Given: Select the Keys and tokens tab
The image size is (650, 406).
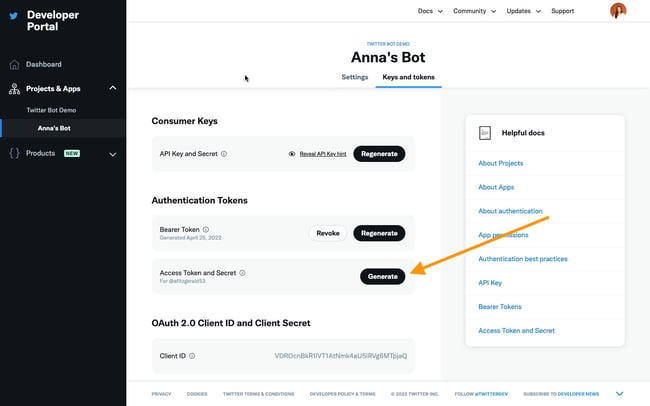Looking at the screenshot, I should (x=408, y=77).
